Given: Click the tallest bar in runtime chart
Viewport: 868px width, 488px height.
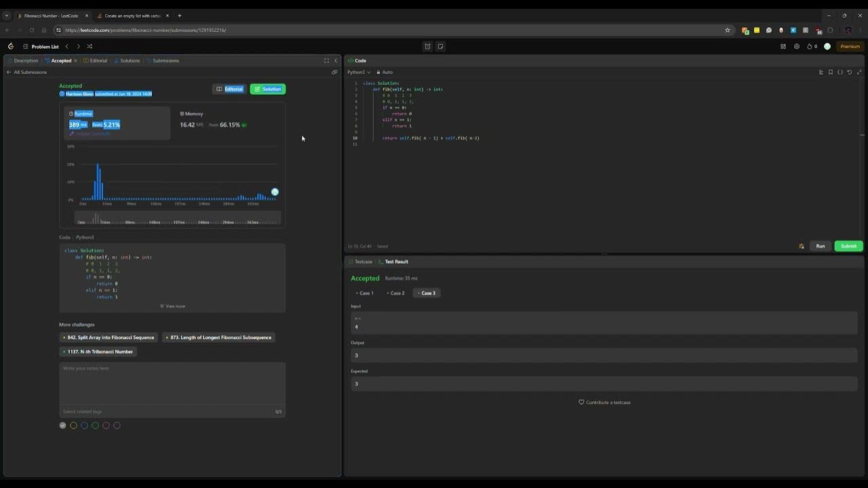Looking at the screenshot, I should click(x=98, y=182).
